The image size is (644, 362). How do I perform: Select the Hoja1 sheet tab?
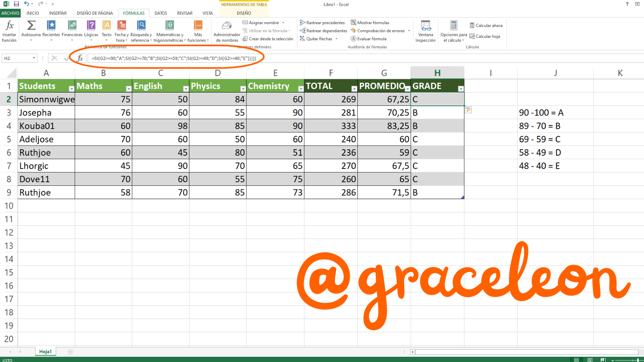pos(45,352)
